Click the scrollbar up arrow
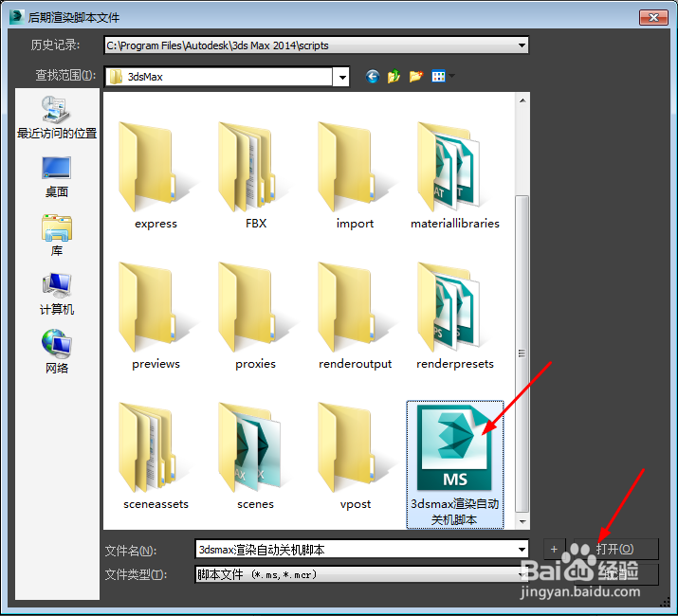Image resolution: width=678 pixels, height=616 pixels. tap(522, 100)
